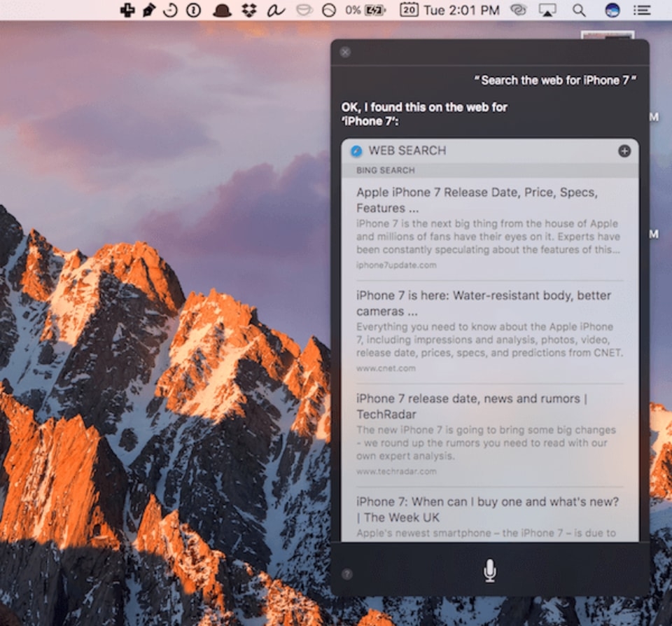672x626 pixels.
Task: Open the CNET iPhone 7 is here result
Action: pos(483,303)
